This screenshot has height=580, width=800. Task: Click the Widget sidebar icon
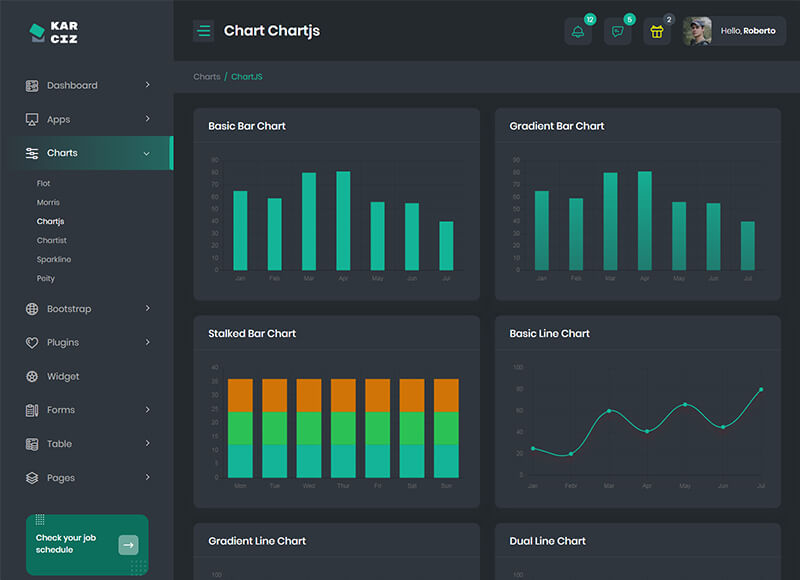click(x=32, y=377)
